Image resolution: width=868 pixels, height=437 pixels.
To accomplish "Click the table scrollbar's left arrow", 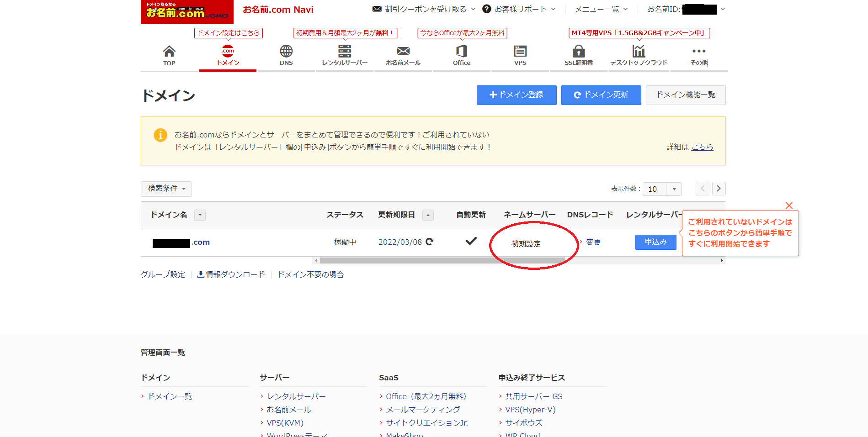I will point(316,261).
